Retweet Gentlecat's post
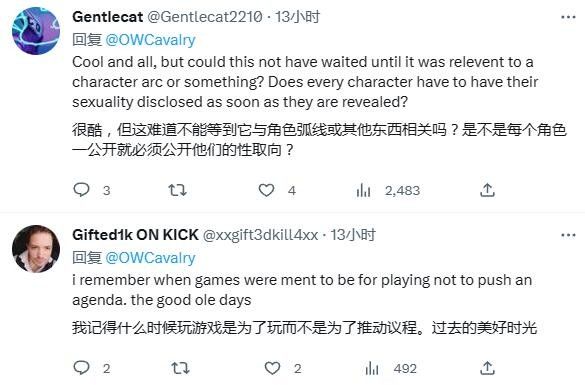 (x=177, y=190)
